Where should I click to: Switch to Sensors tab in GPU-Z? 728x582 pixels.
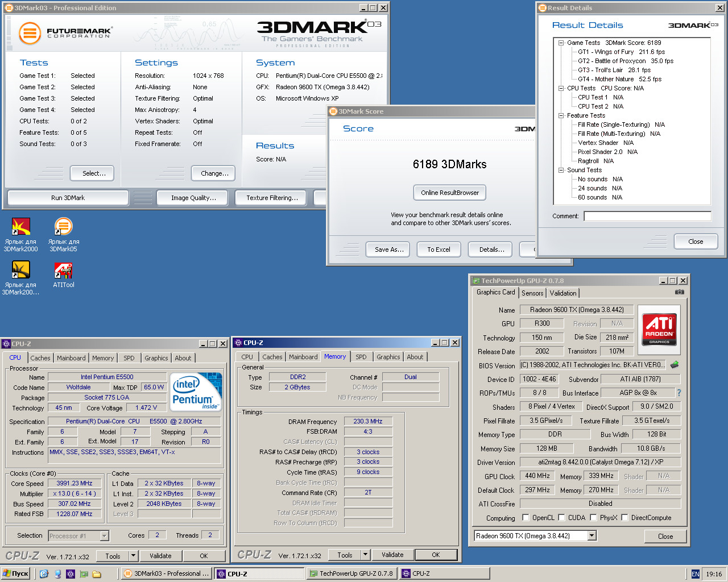[x=532, y=293]
